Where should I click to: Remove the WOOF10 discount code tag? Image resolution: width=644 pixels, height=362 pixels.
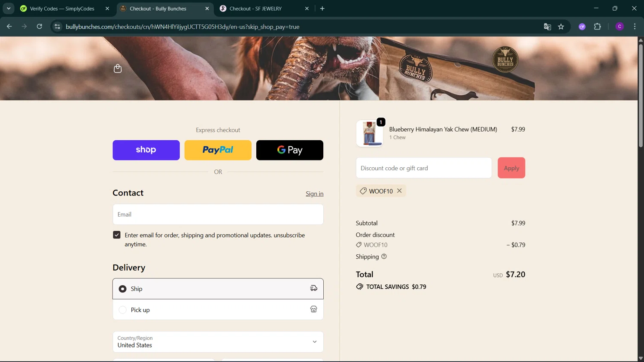399,191
